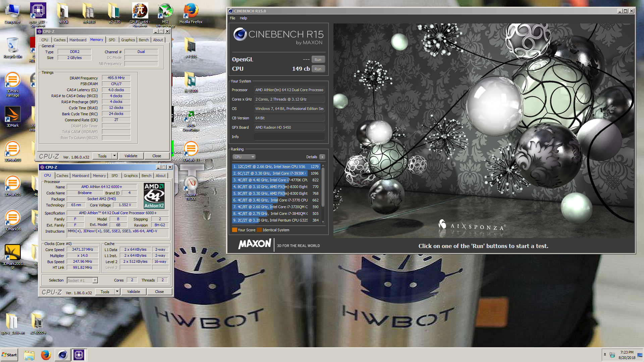Select ranking row Intel Xeon CPU X56
Image resolution: width=644 pixels, height=362 pixels.
276,167
